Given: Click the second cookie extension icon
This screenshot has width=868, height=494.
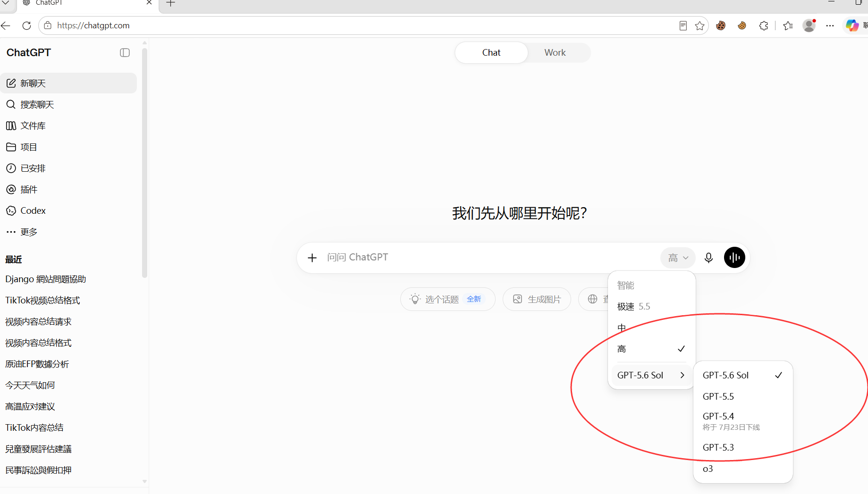Looking at the screenshot, I should 742,25.
